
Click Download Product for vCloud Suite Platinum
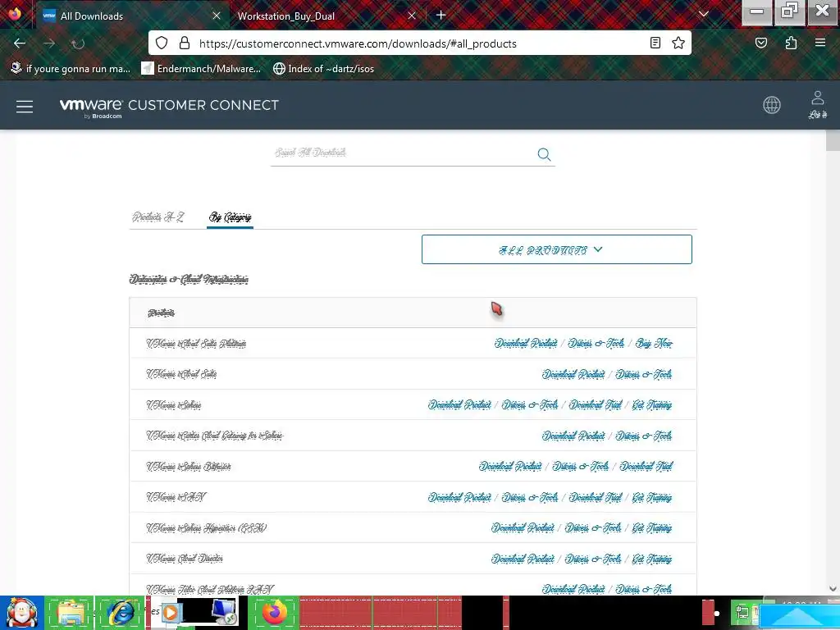pyautogui.click(x=526, y=344)
